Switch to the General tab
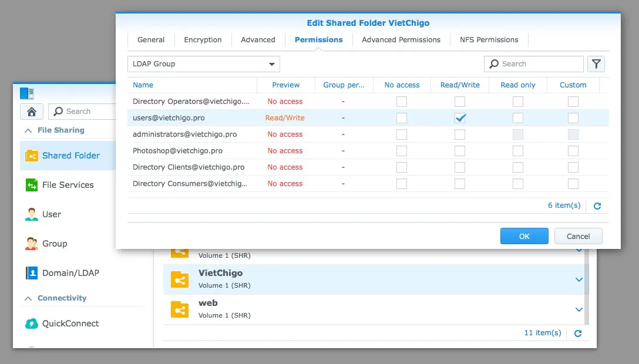639x364 pixels. pyautogui.click(x=151, y=40)
